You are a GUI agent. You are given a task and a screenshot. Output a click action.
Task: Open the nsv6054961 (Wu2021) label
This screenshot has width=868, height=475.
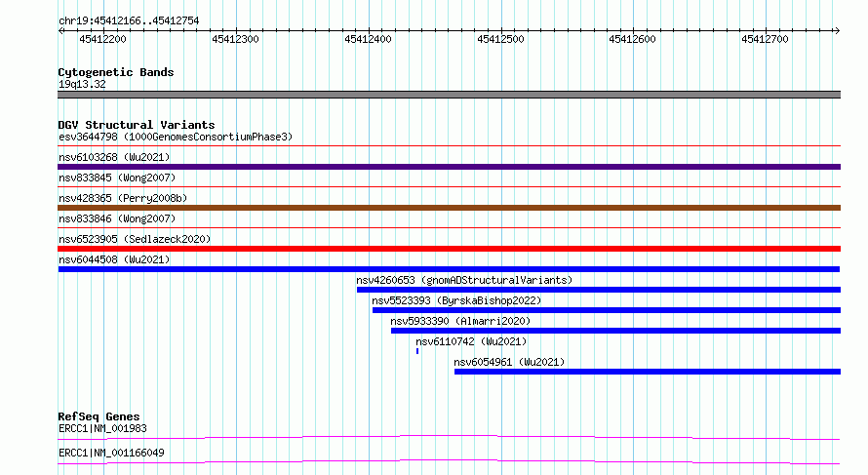coord(509,362)
